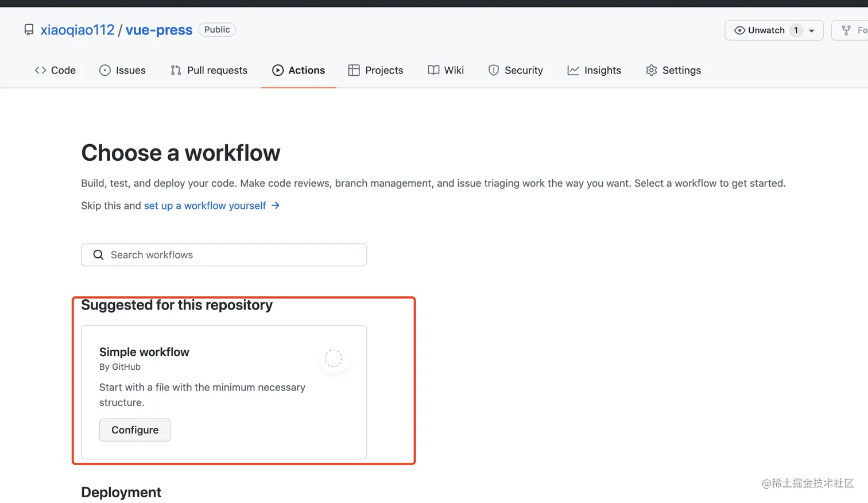Screen dimensions: 868x503
Task: Open the Actions tab
Action: (299, 70)
